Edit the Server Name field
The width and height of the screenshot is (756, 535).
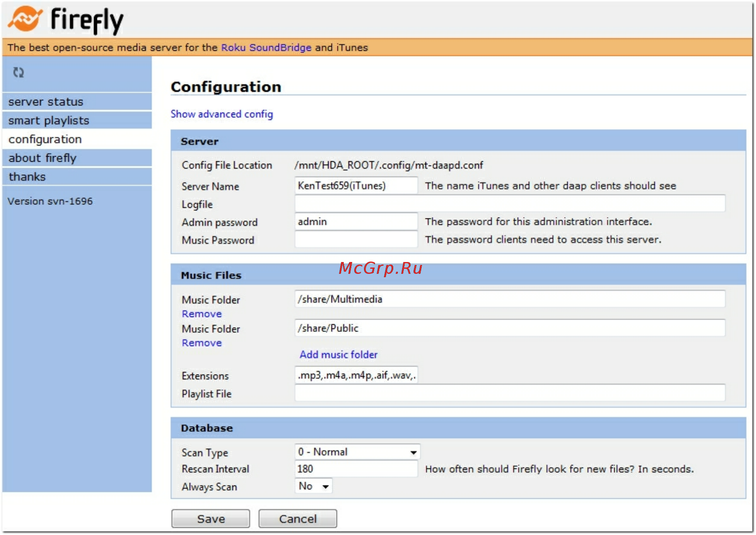(356, 185)
